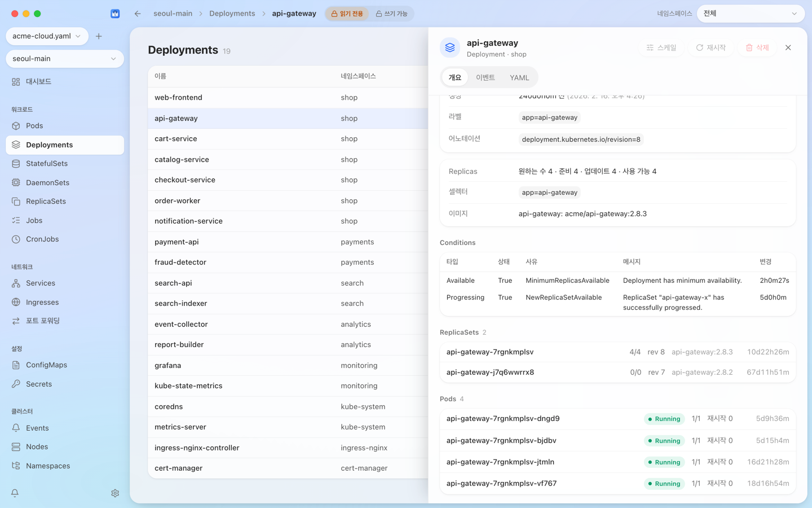Expand the seoul-main cluster selector
The height and width of the screenshot is (508, 812).
(65, 59)
